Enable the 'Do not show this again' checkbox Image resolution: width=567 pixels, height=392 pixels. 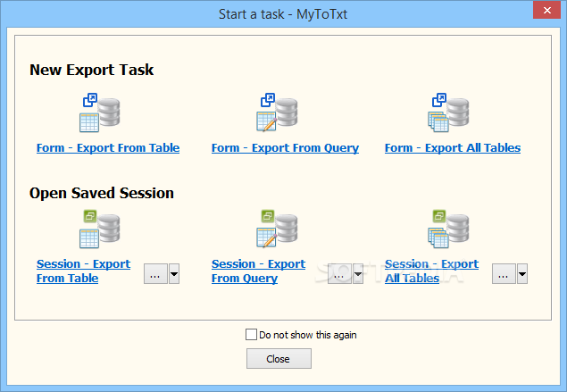(251, 335)
